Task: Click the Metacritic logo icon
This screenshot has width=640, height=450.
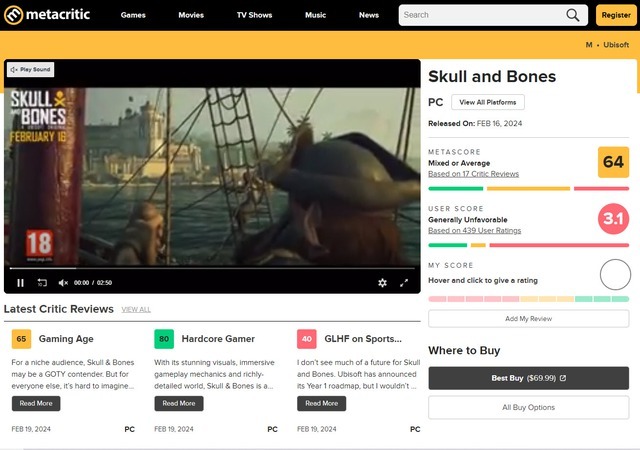Action: [14, 15]
